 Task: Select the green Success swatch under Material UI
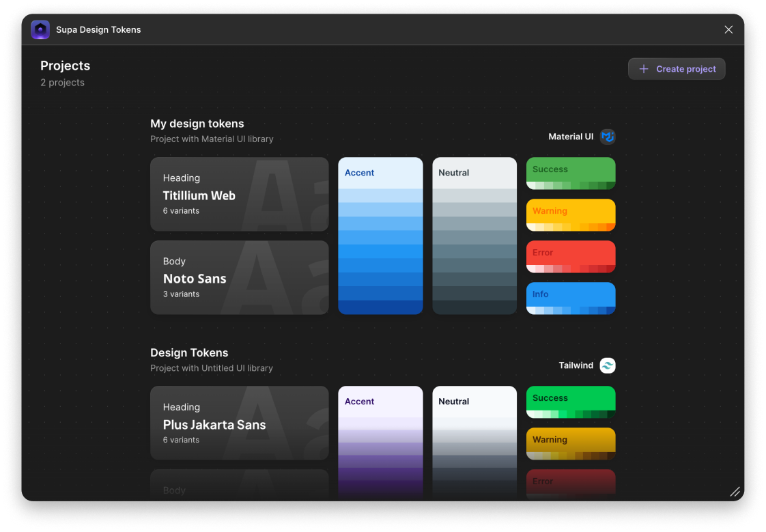pos(571,173)
